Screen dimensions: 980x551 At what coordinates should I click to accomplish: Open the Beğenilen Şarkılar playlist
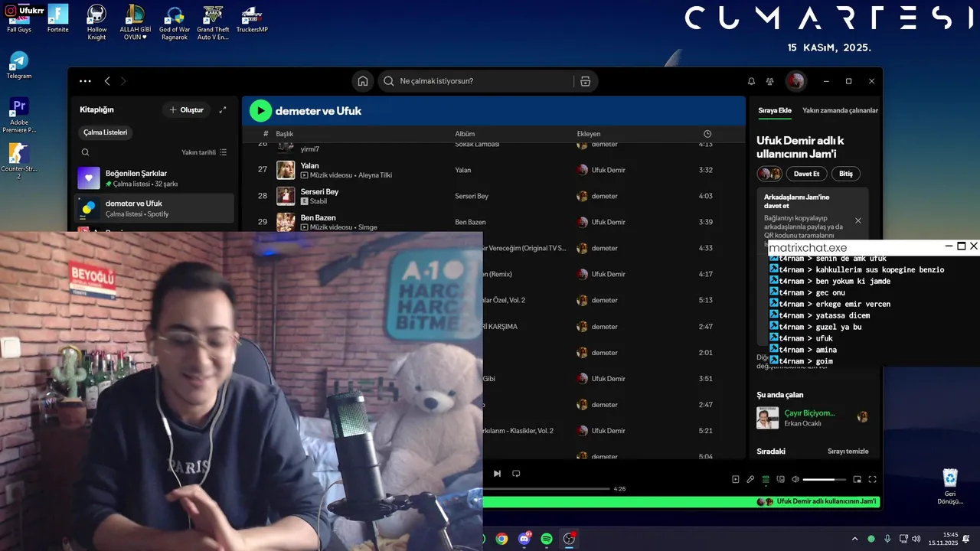point(154,178)
